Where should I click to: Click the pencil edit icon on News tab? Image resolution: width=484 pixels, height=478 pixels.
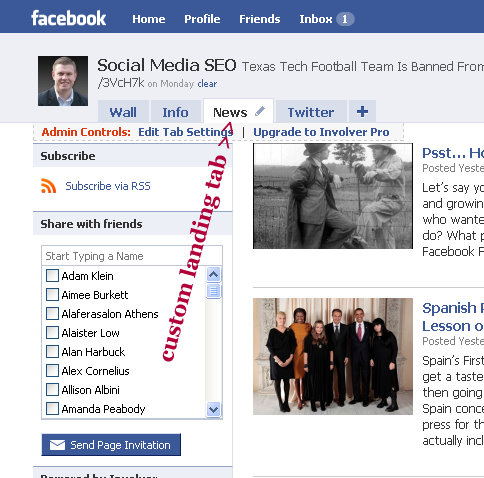260,111
